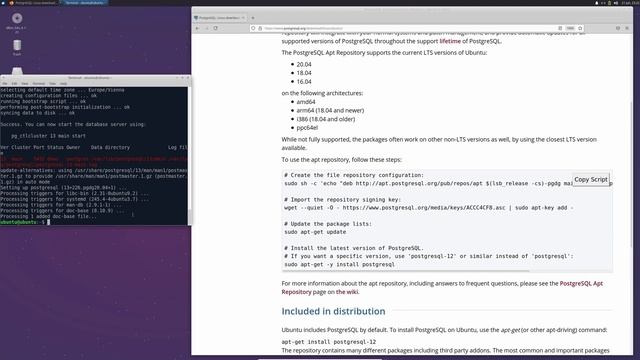Click the reader view icon in address bar
Screen dimensions: 640x360
pos(560,28)
